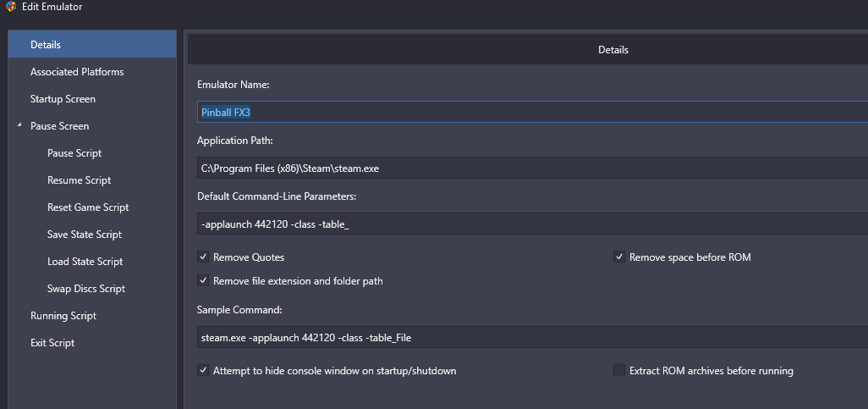This screenshot has width=868, height=409.
Task: Click the Application Path input field
Action: click(532, 168)
